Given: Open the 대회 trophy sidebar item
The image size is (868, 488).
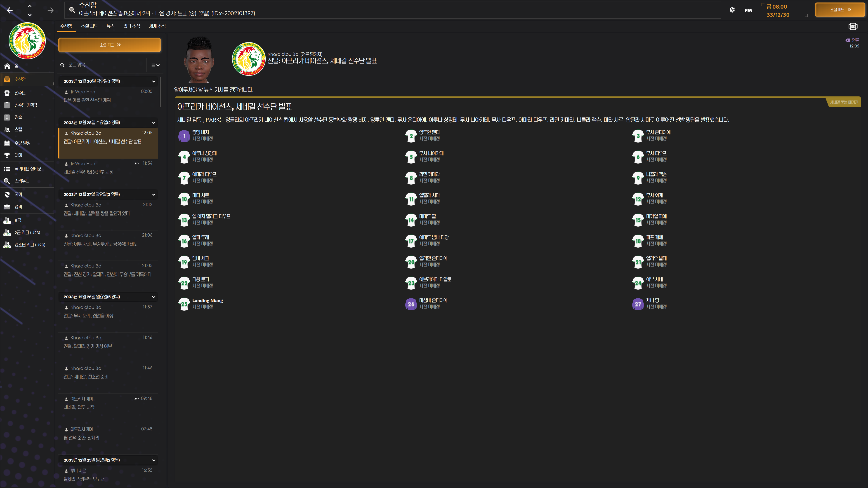Looking at the screenshot, I should click(x=18, y=155).
